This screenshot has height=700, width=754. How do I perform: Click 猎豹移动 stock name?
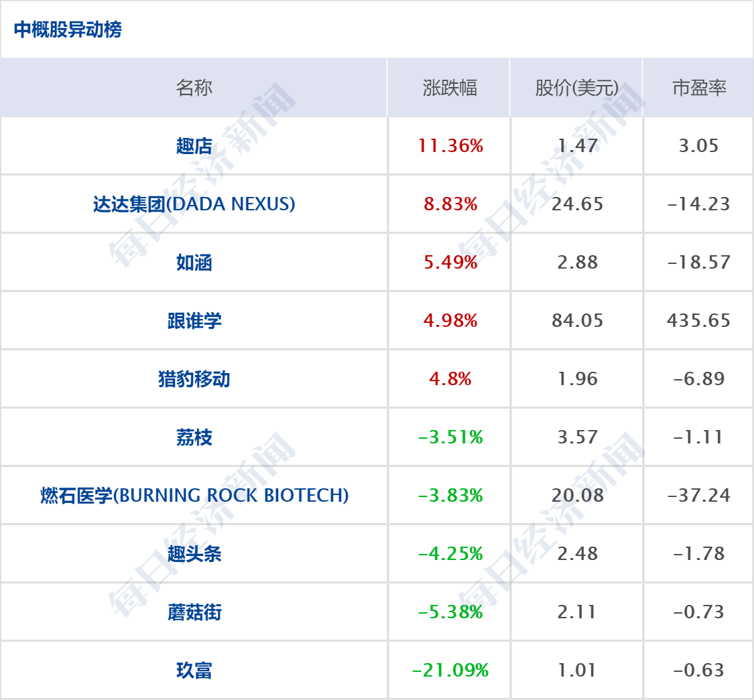(194, 379)
